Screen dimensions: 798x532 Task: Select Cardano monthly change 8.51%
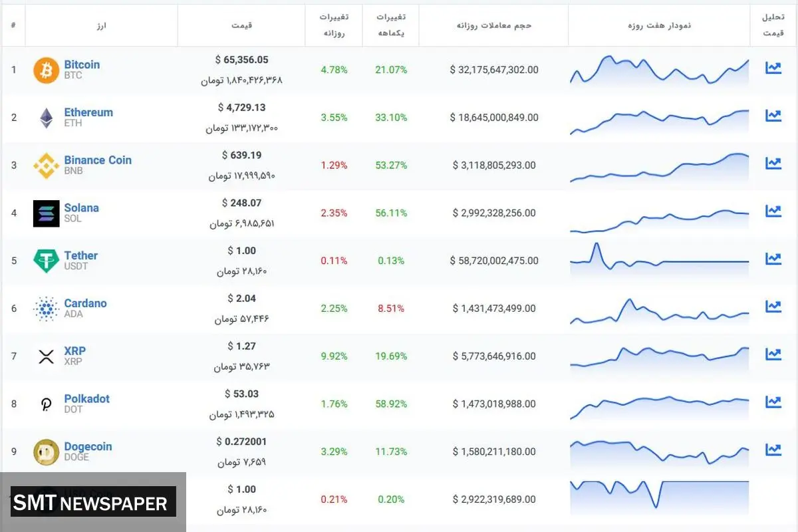391,309
